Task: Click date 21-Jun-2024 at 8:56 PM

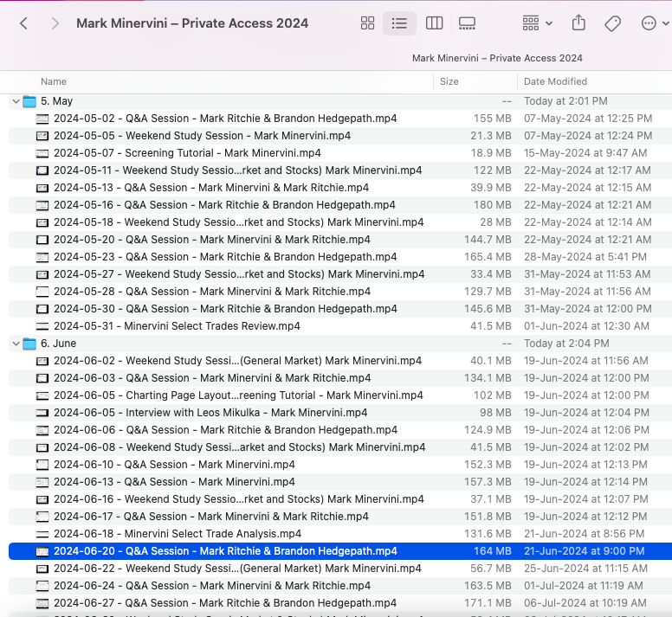Action: [x=585, y=534]
